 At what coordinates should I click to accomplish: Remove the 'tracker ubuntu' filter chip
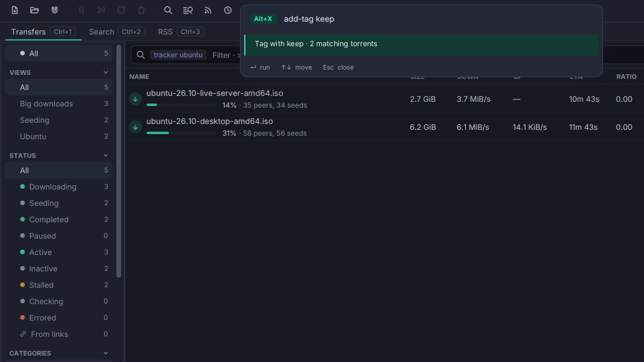click(x=178, y=55)
